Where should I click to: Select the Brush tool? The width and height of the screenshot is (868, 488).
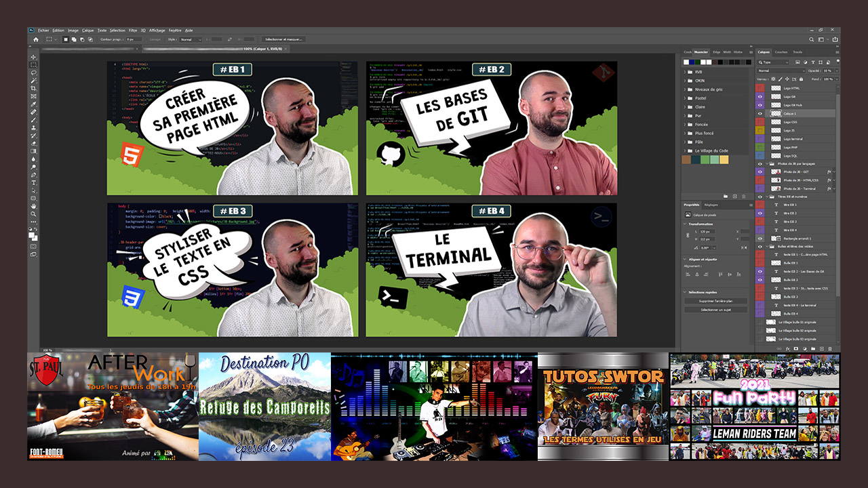pos(33,120)
